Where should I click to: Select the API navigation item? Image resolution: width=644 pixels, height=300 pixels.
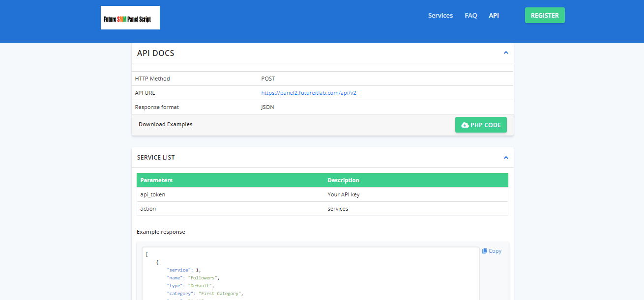[x=494, y=15]
